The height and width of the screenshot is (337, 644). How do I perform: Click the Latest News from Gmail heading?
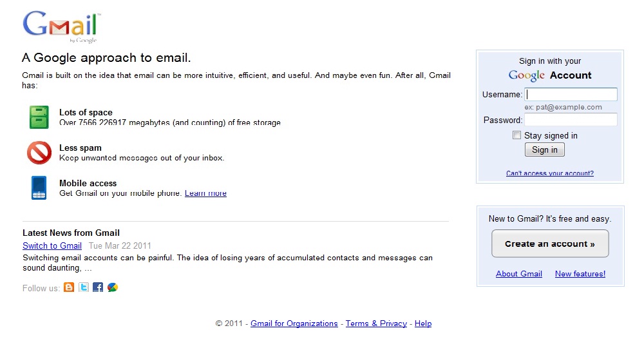tap(71, 233)
